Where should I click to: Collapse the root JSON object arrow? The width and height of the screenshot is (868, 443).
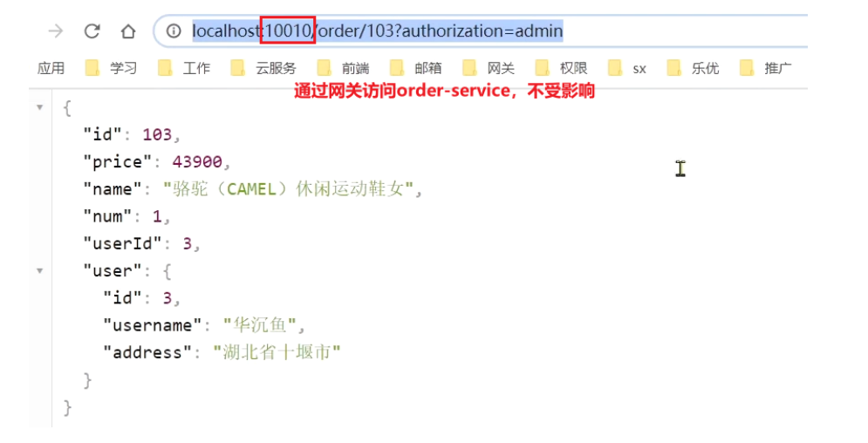pos(40,107)
